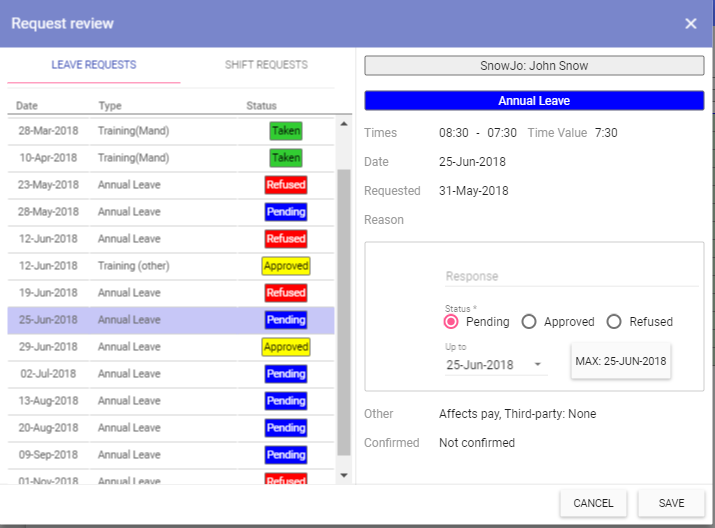Switch to the Shift Requests tab
This screenshot has width=715, height=528.
click(266, 65)
